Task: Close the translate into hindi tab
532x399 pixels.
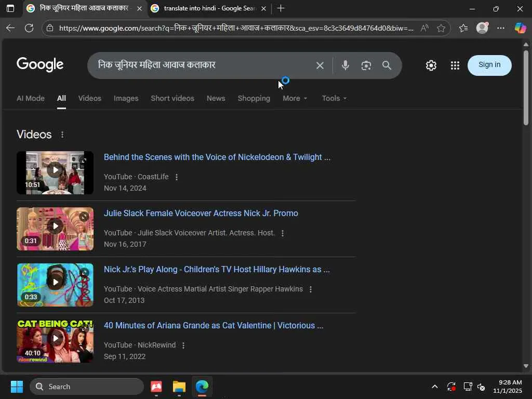Action: [x=263, y=8]
